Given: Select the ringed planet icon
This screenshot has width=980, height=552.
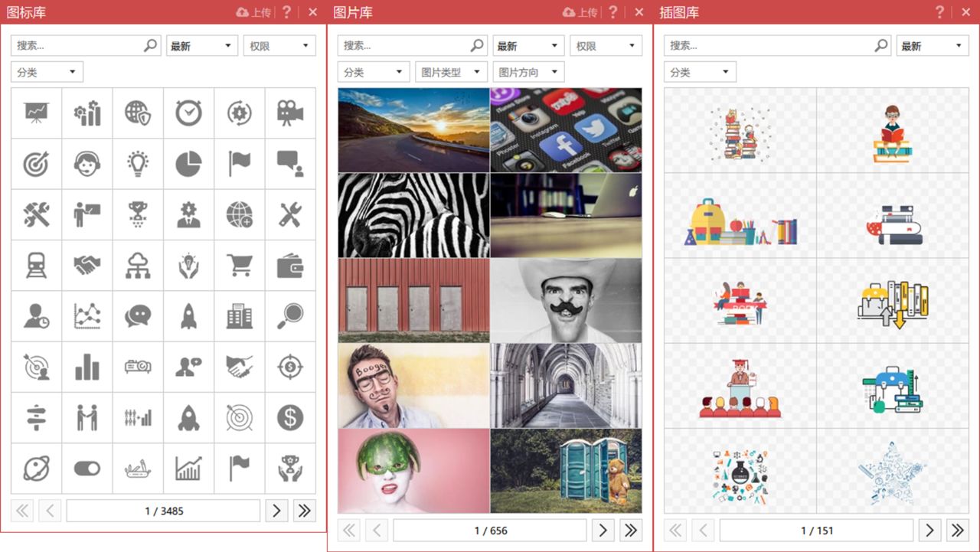Looking at the screenshot, I should pos(36,469).
